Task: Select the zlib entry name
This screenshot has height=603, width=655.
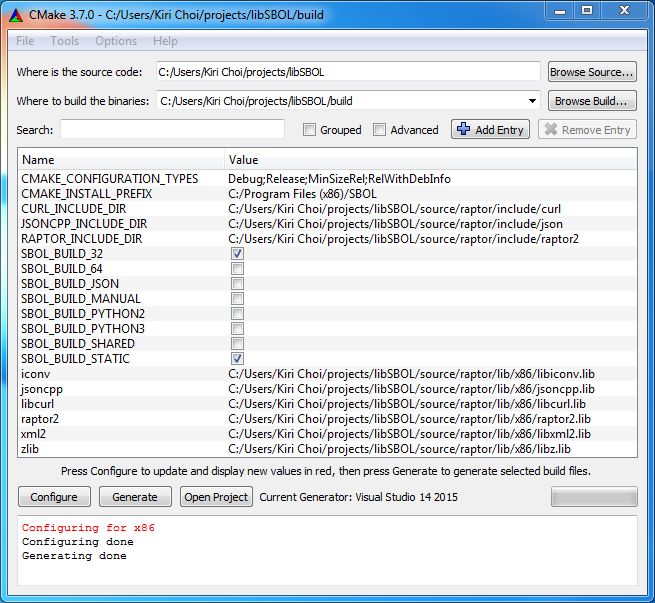Action: tap(30, 449)
